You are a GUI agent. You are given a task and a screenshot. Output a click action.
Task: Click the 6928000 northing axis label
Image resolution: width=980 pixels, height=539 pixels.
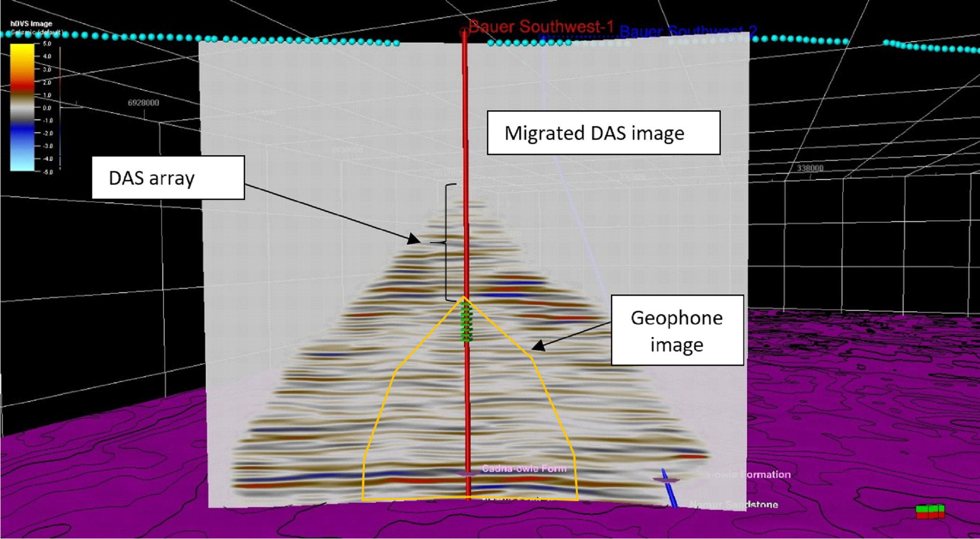point(143,103)
